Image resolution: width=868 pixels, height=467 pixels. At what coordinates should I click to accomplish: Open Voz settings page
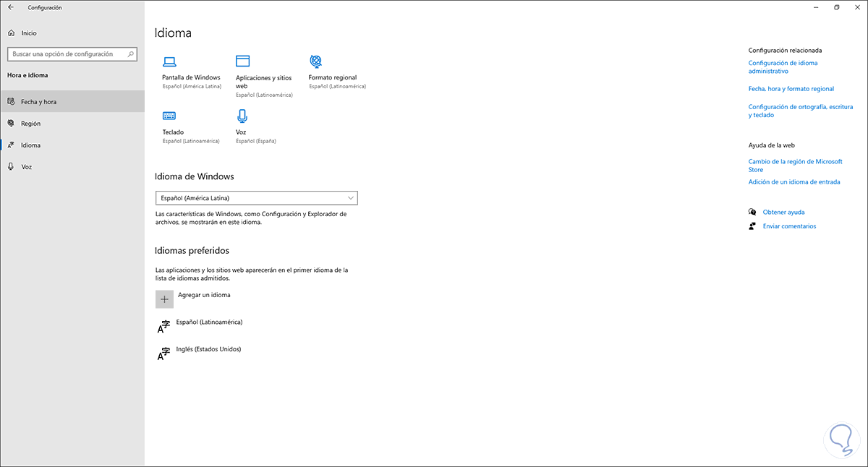coord(72,167)
